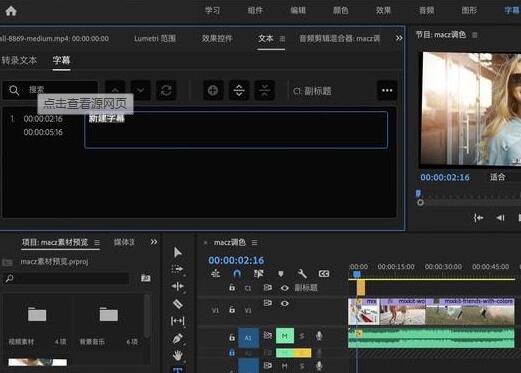Merge the caption segments
Image resolution: width=521 pixels, height=373 pixels.
(265, 90)
